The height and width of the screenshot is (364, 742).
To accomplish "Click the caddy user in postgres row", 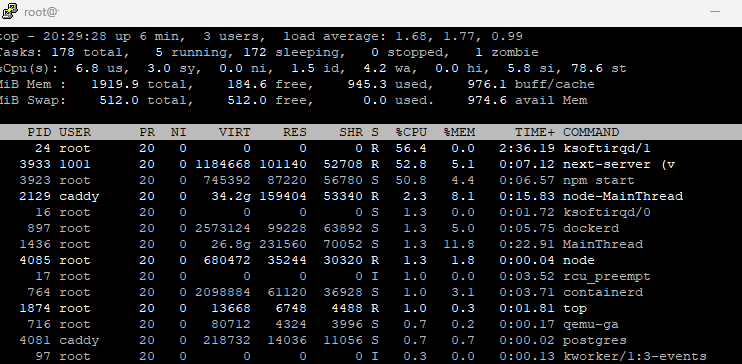I will click(79, 340).
